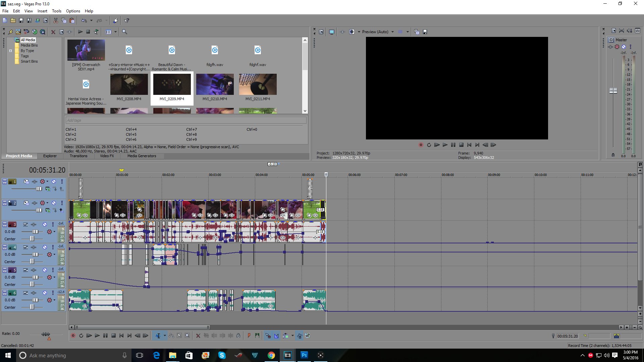Cut selected events with the scissors toolbar icon
This screenshot has width=644, height=362.
pyautogui.click(x=56, y=20)
